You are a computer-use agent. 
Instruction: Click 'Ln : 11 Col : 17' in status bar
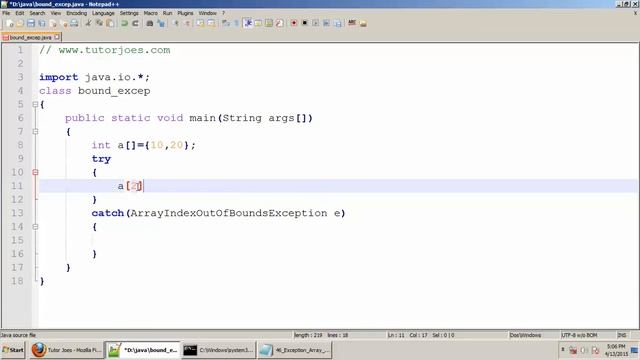click(x=407, y=335)
